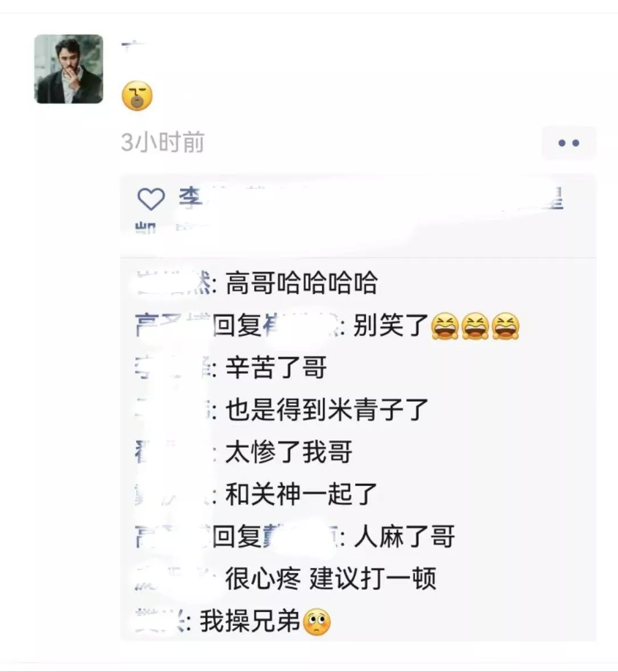Click the 3小时前 timestamp
This screenshot has height=672, width=618.
162,143
